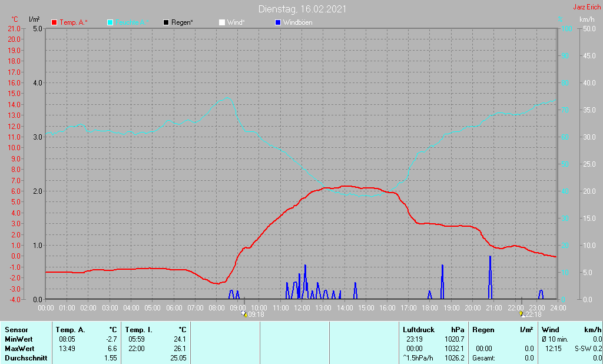The width and height of the screenshot is (603, 364).
Task: Click the 1026.2 average pressure value
Action: (x=455, y=358)
